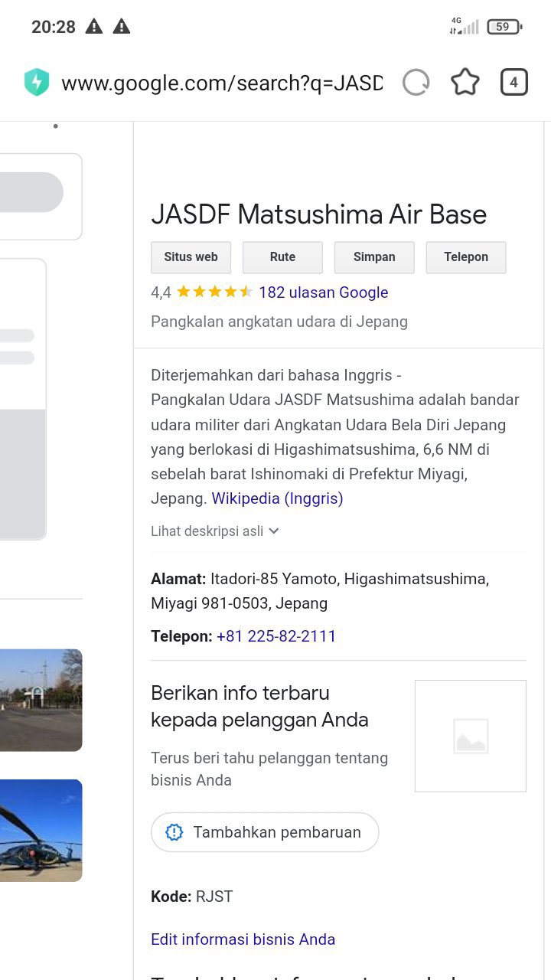Image resolution: width=551 pixels, height=980 pixels.
Task: Open the helicopter photo thumbnail
Action: pyautogui.click(x=41, y=831)
